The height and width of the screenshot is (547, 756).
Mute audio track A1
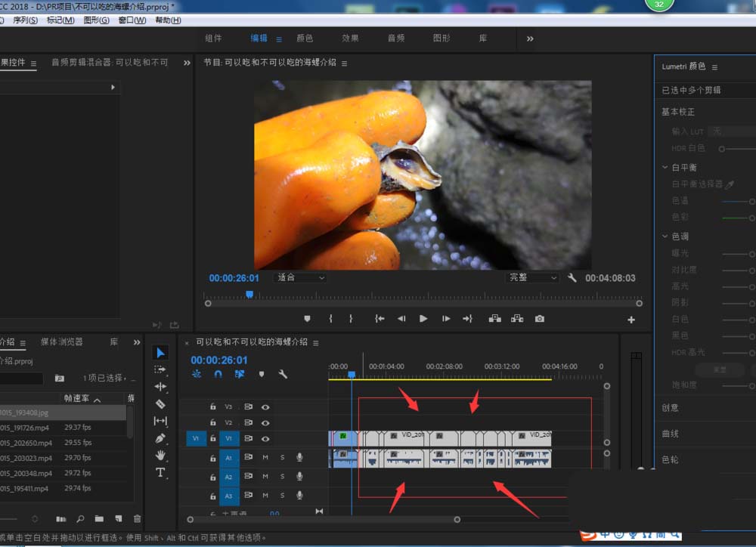[265, 457]
